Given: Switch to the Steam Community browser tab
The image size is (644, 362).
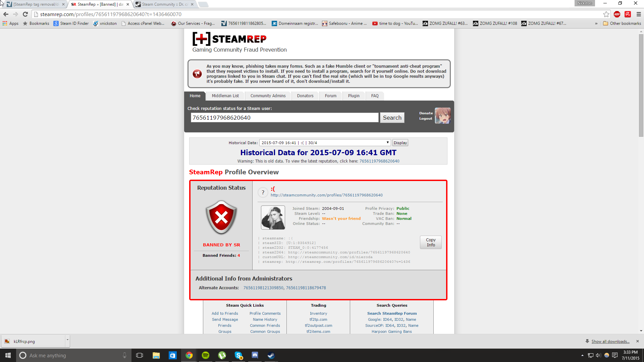Looking at the screenshot, I should (x=164, y=4).
